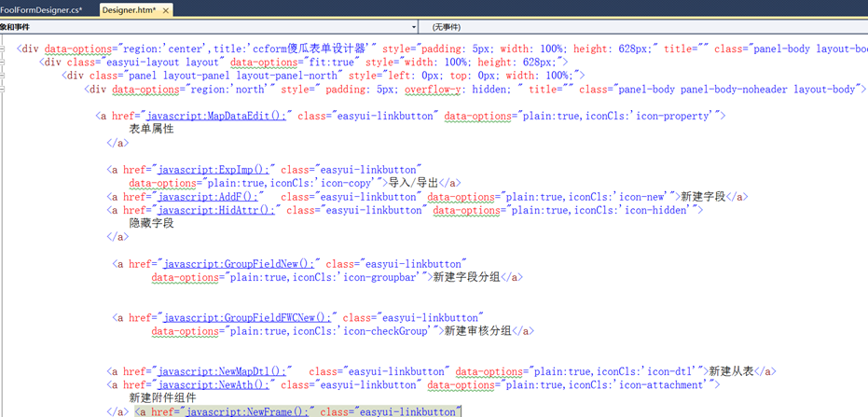Place cursor on the text 表单属性
Screen dimensions: 868x417
(152, 129)
